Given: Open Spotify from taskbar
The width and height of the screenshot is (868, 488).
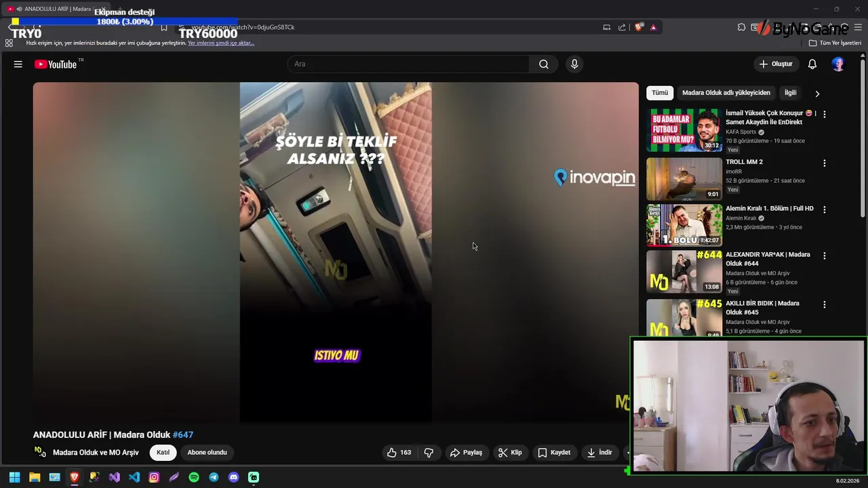Looking at the screenshot, I should [x=194, y=477].
